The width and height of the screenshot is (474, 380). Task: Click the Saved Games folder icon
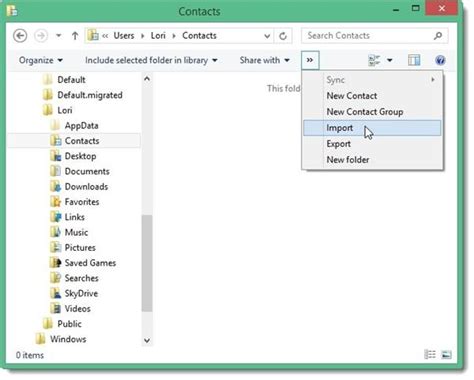(x=56, y=263)
